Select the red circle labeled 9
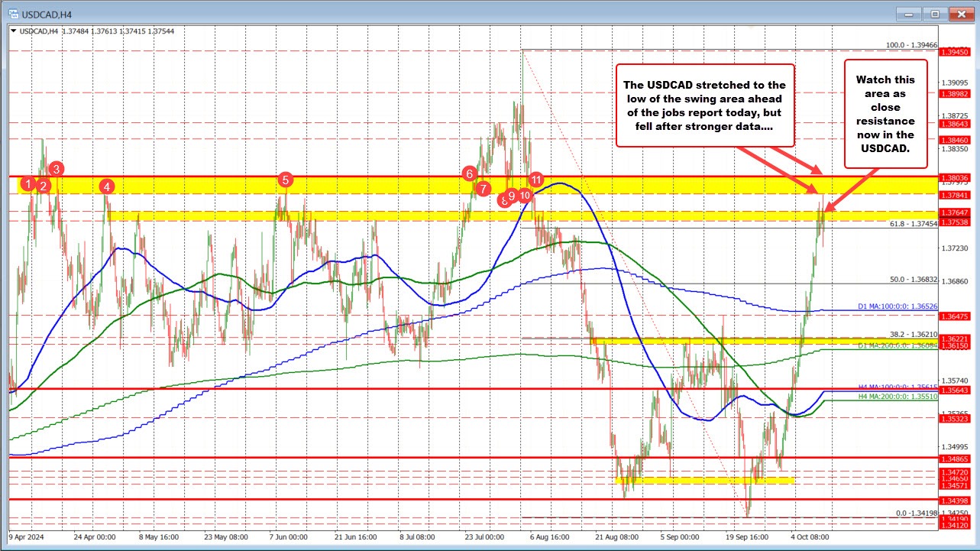 coord(511,197)
